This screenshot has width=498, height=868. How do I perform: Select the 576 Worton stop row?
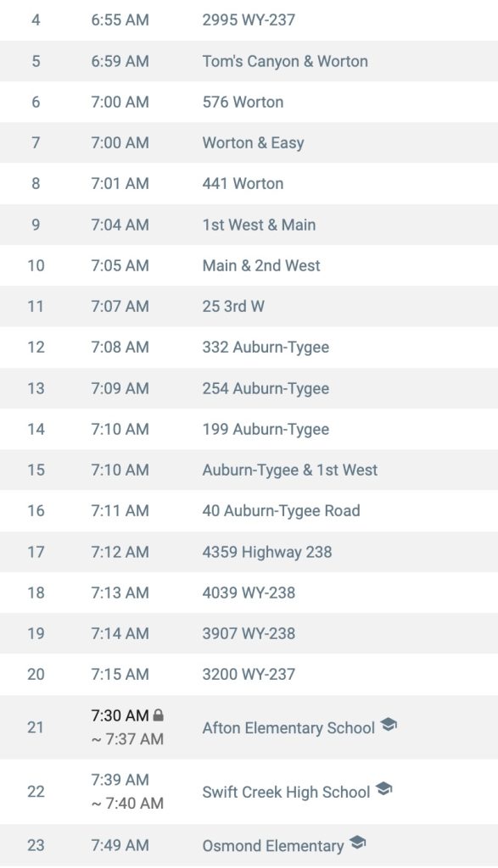(249, 102)
